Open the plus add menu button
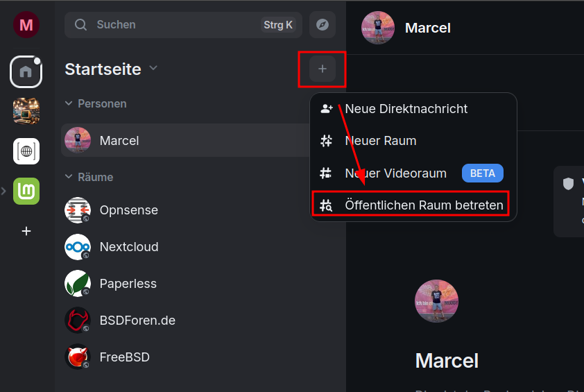 (x=323, y=69)
